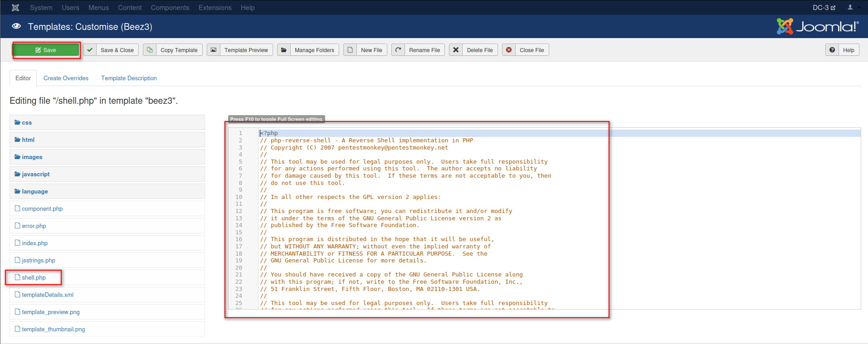
Task: Click the file icon beside index.php
Action: click(18, 243)
